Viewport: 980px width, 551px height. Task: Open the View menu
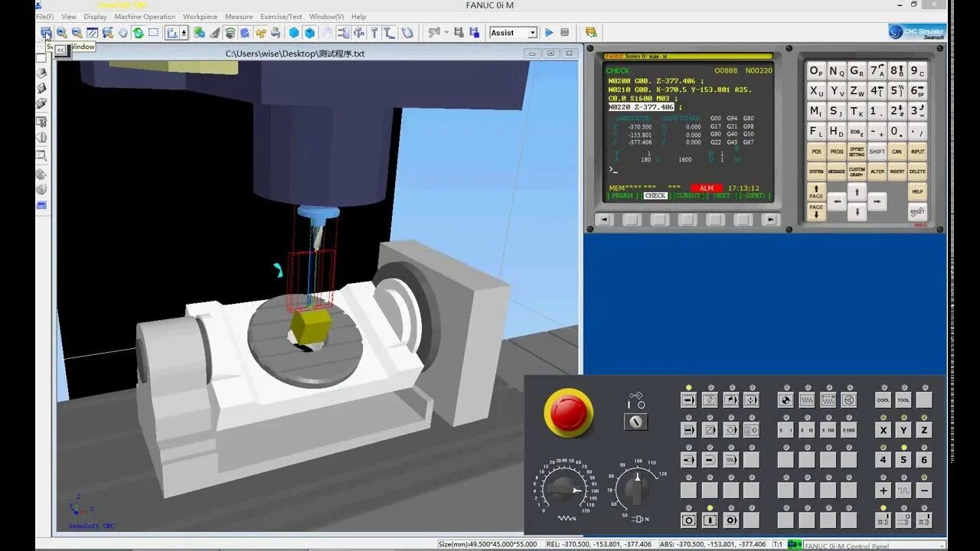coord(69,16)
